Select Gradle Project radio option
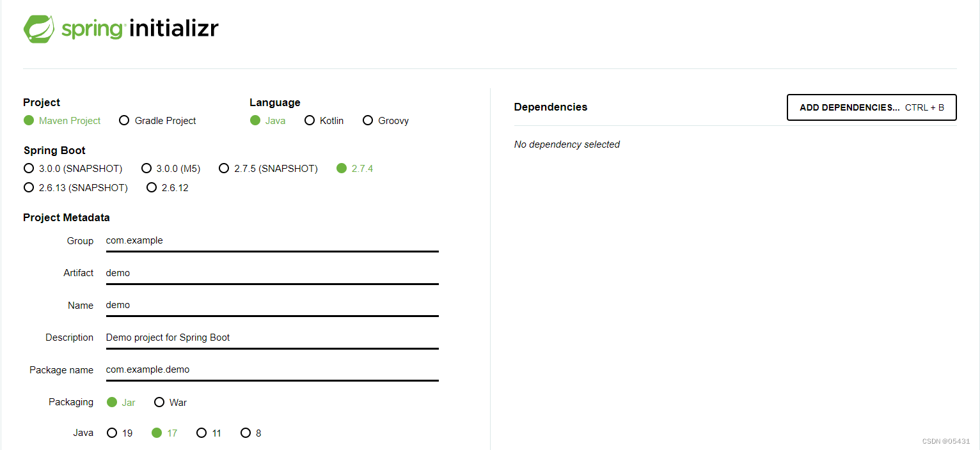 click(157, 121)
